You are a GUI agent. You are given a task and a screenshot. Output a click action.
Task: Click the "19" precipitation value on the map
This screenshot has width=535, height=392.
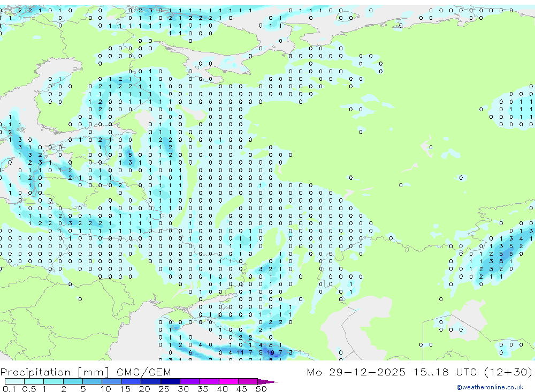[x=271, y=352]
